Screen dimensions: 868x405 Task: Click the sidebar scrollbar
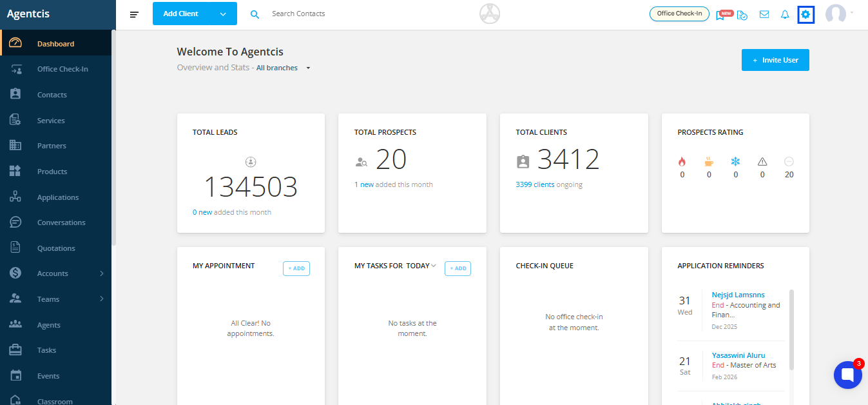(x=114, y=139)
